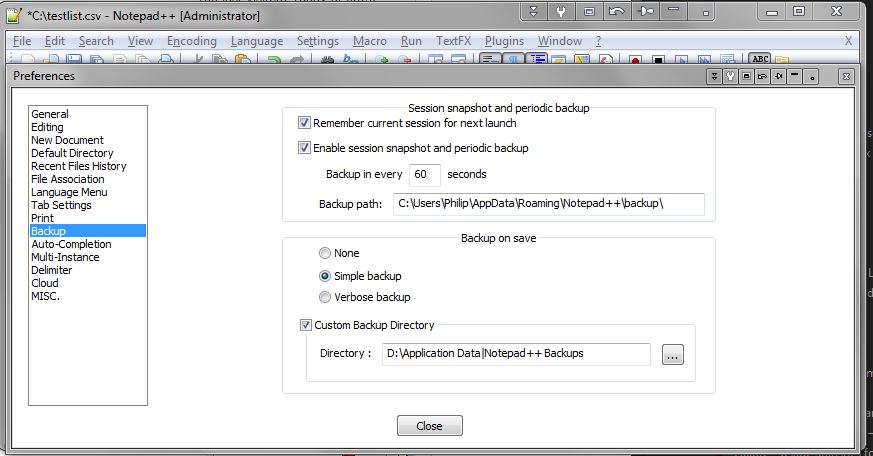The height and width of the screenshot is (456, 873).
Task: Click the Zoom In toolbar icon
Action: tap(381, 58)
